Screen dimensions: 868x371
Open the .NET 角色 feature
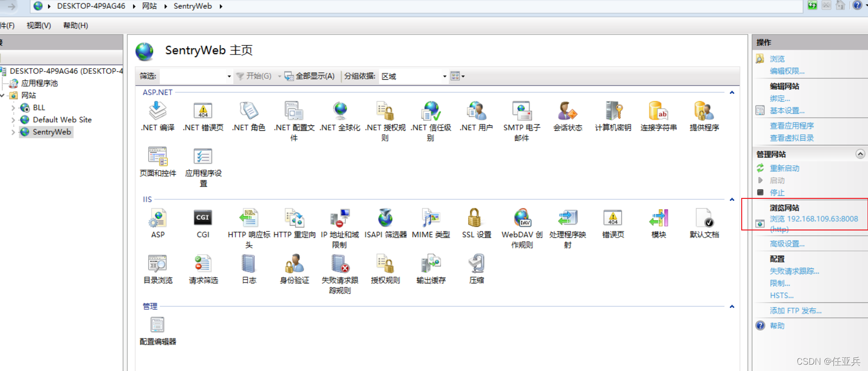tap(249, 116)
